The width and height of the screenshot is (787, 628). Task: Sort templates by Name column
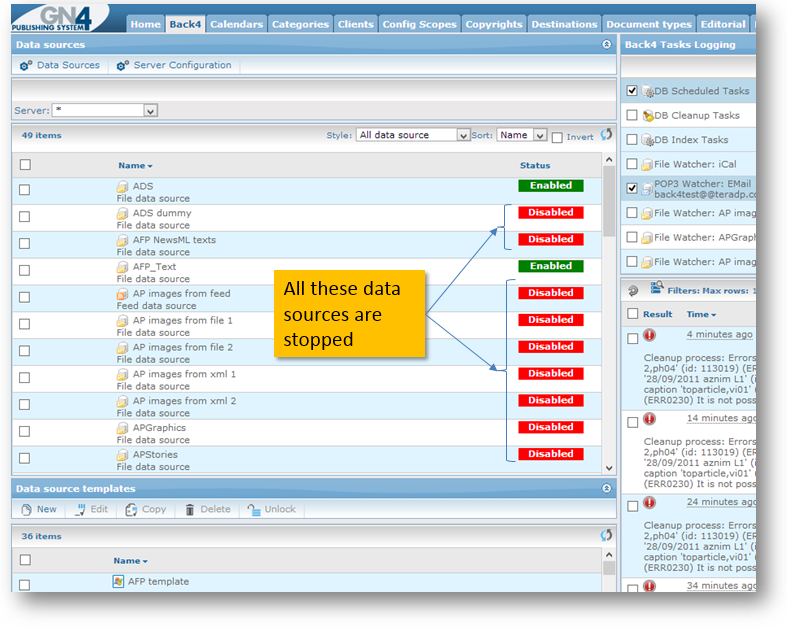point(130,561)
